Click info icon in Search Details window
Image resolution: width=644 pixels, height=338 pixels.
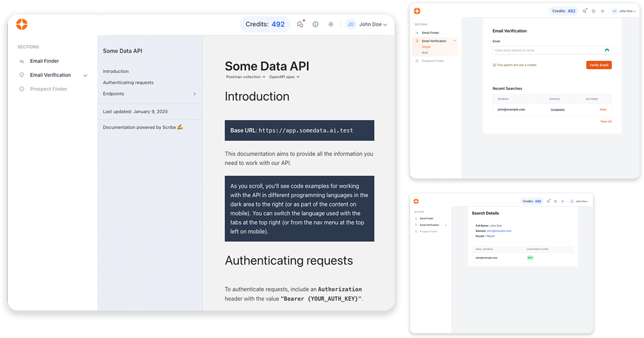coord(555,201)
